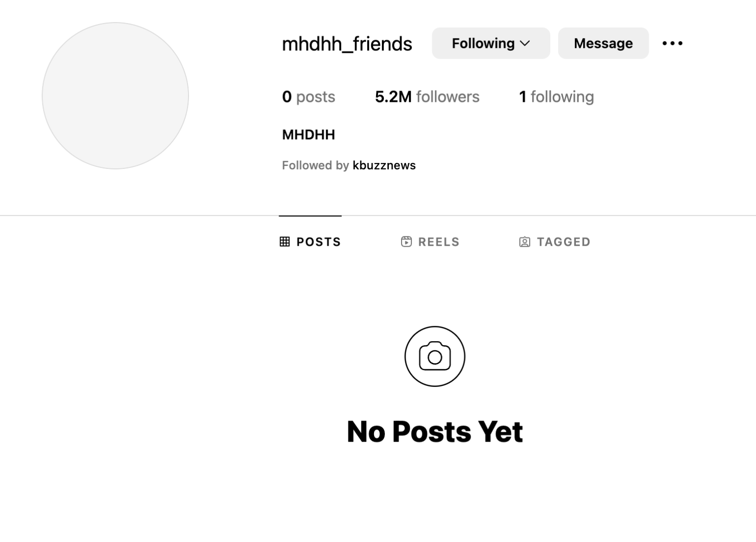Open the Following button's down arrow
The height and width of the screenshot is (542, 756).
(x=525, y=43)
